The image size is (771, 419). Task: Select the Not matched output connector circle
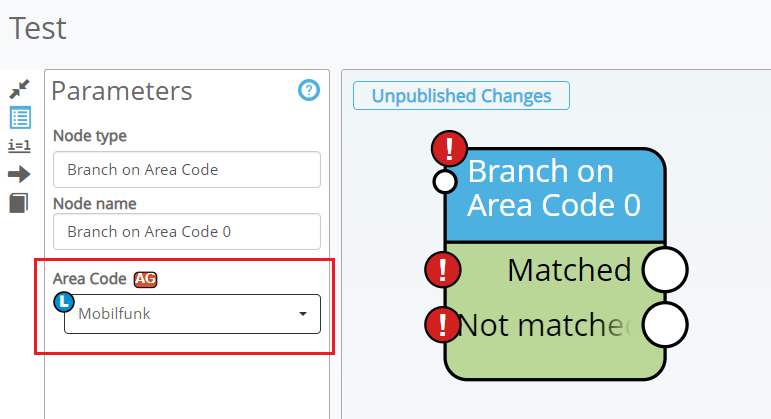pos(664,325)
